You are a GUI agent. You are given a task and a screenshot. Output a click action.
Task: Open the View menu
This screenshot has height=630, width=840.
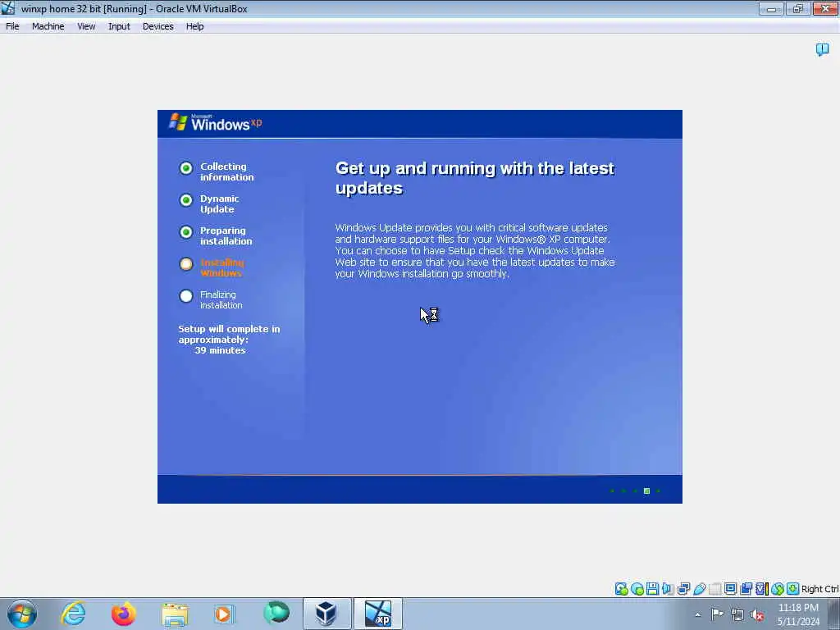coord(86,26)
